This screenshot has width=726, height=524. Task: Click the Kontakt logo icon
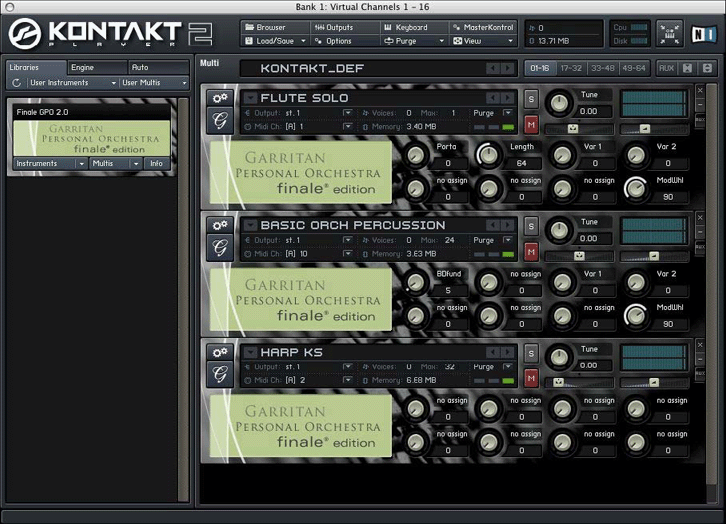point(25,33)
